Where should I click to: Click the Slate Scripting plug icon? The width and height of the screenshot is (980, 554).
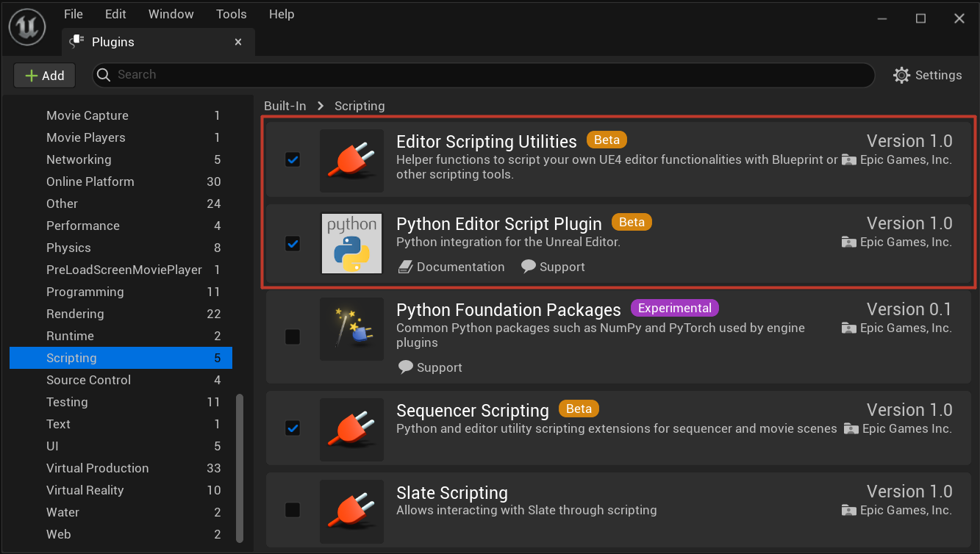coord(351,511)
